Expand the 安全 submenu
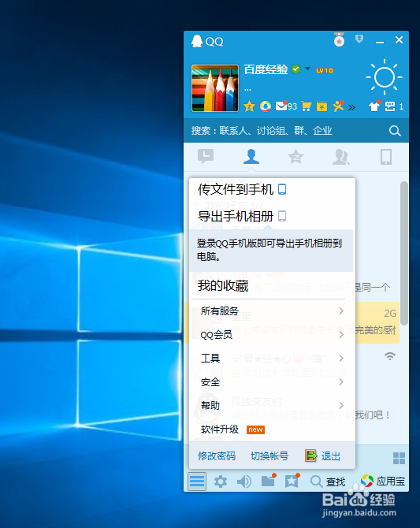The width and height of the screenshot is (420, 528). pyautogui.click(x=272, y=382)
